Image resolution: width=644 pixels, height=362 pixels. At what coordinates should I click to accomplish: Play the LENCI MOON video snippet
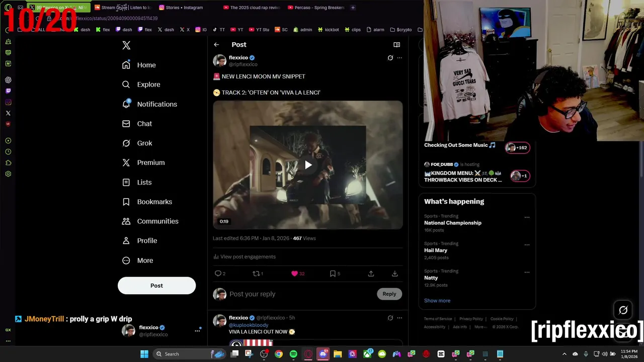point(308,165)
